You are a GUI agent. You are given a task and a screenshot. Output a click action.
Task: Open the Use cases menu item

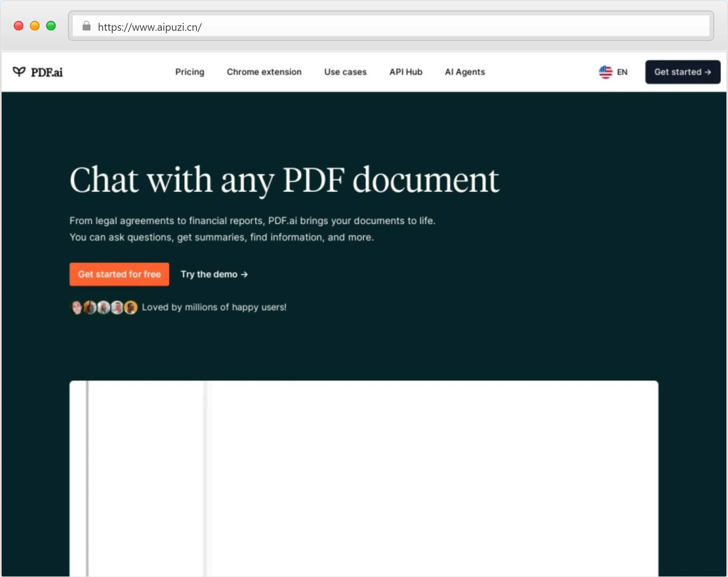345,72
